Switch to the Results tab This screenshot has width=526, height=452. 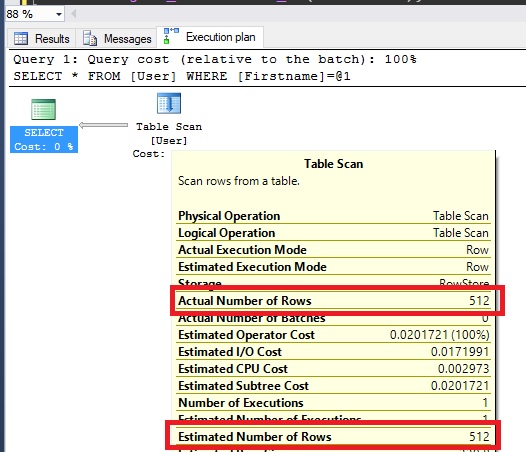pyautogui.click(x=42, y=39)
